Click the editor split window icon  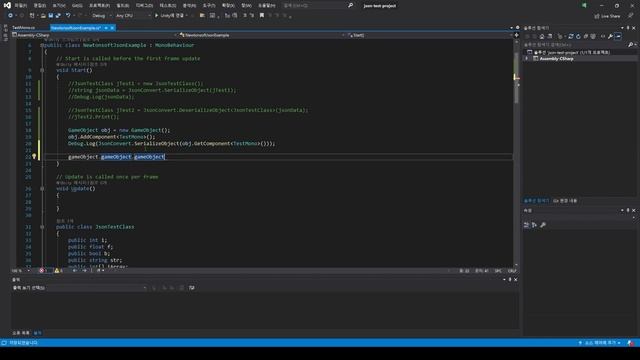(x=517, y=35)
